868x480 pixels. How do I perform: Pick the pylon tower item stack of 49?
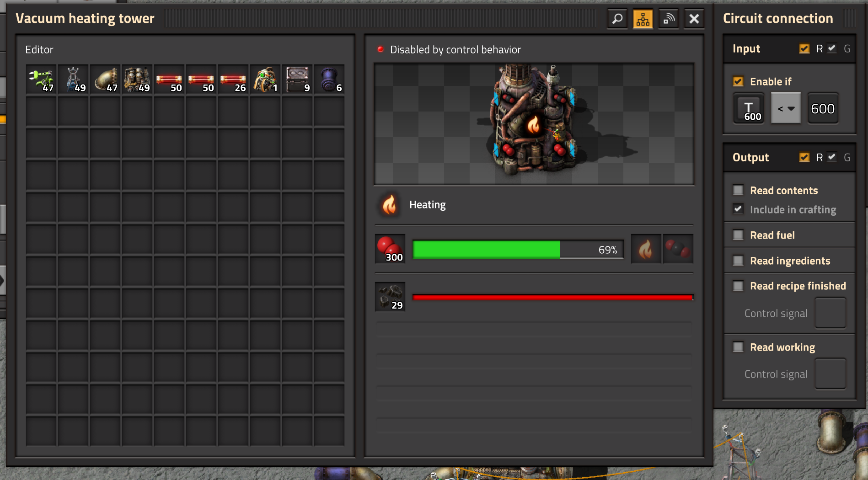pyautogui.click(x=73, y=80)
